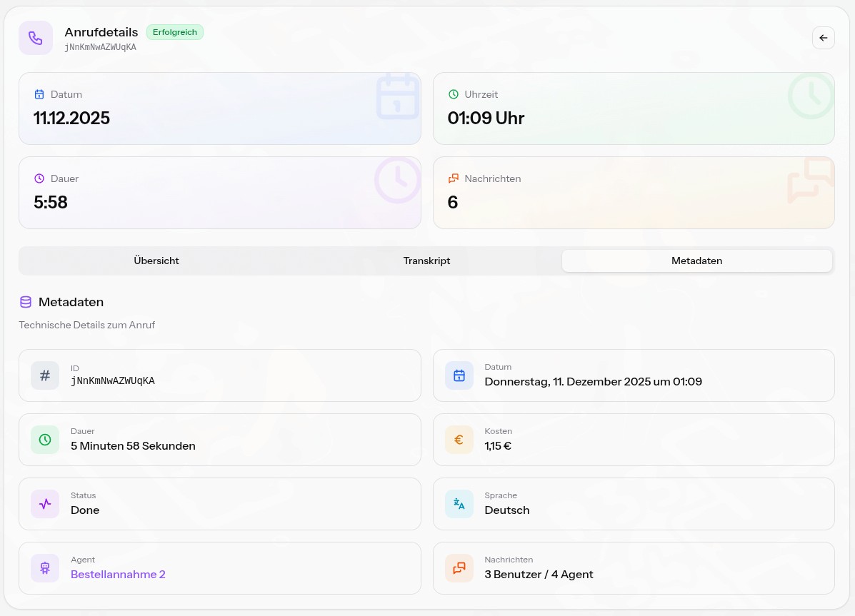Click the back arrow button
This screenshot has height=616, width=855.
coord(823,38)
